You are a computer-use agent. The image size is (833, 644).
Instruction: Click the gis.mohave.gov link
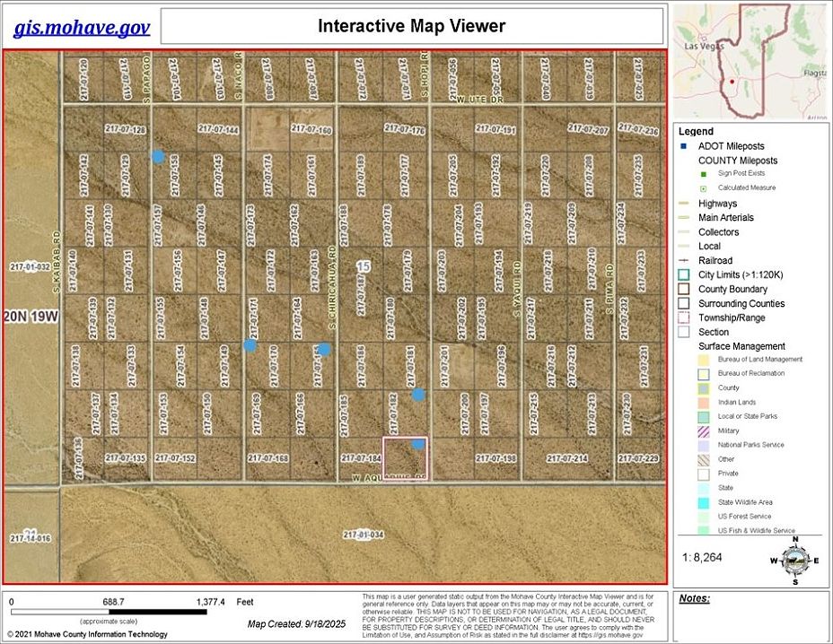click(x=81, y=28)
